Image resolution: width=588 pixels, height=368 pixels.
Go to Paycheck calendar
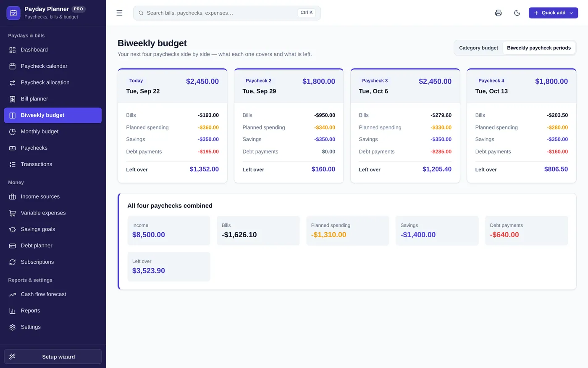point(53,66)
